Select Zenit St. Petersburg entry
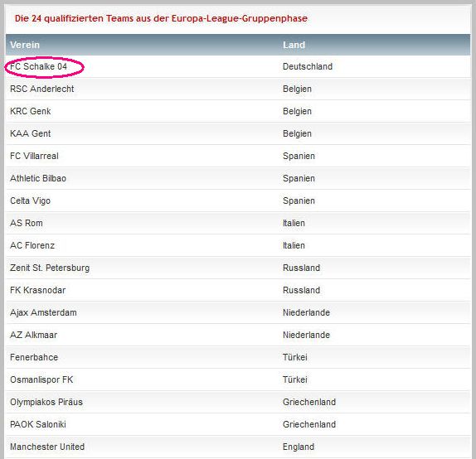476x459 pixels. coord(50,268)
